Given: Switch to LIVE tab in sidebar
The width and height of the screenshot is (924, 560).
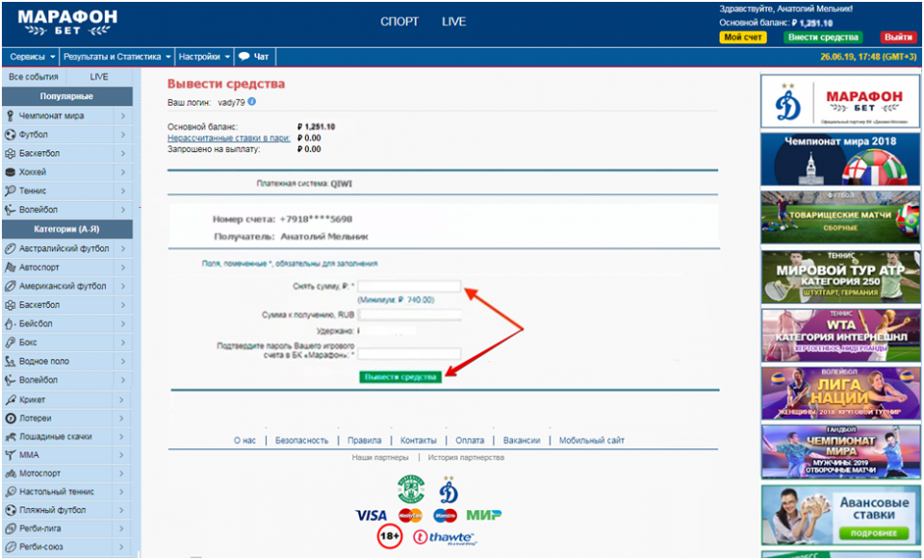Looking at the screenshot, I should point(99,77).
